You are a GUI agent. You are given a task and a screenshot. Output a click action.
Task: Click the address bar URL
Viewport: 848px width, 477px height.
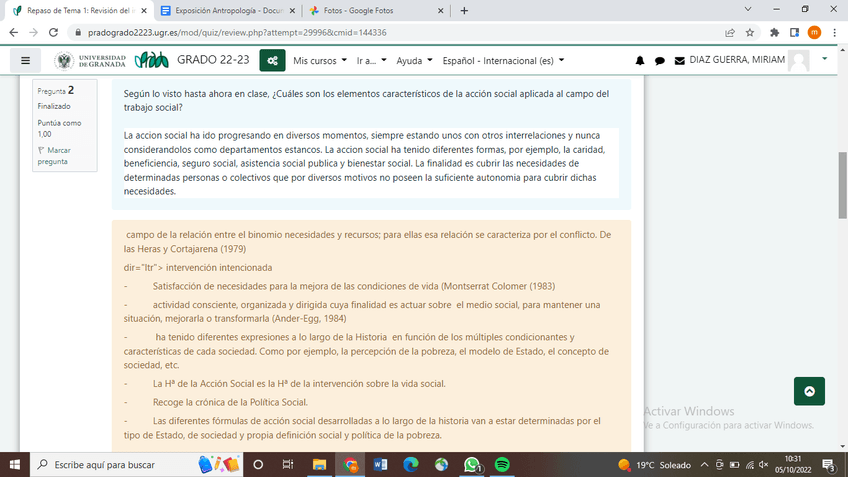[237, 32]
